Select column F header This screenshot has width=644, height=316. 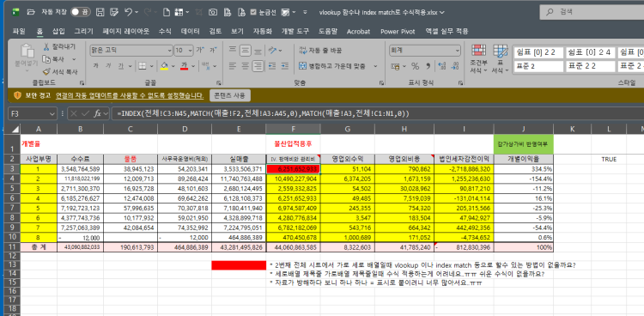coord(293,129)
